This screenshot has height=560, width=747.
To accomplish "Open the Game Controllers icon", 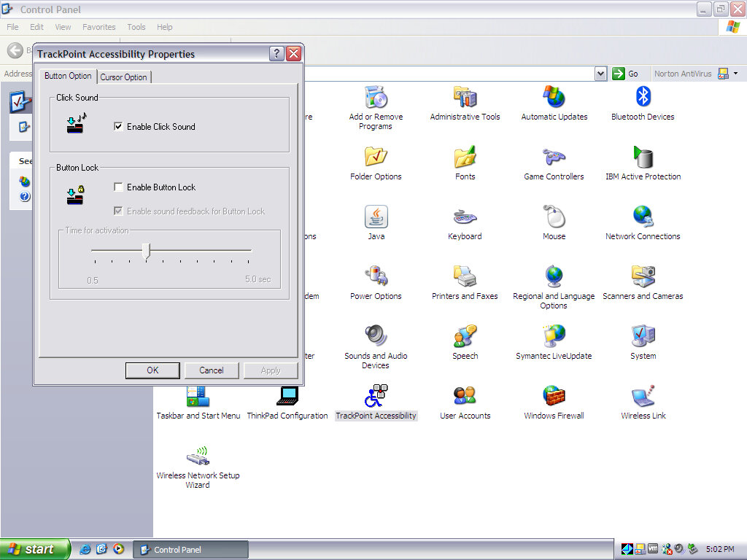I will tap(554, 157).
